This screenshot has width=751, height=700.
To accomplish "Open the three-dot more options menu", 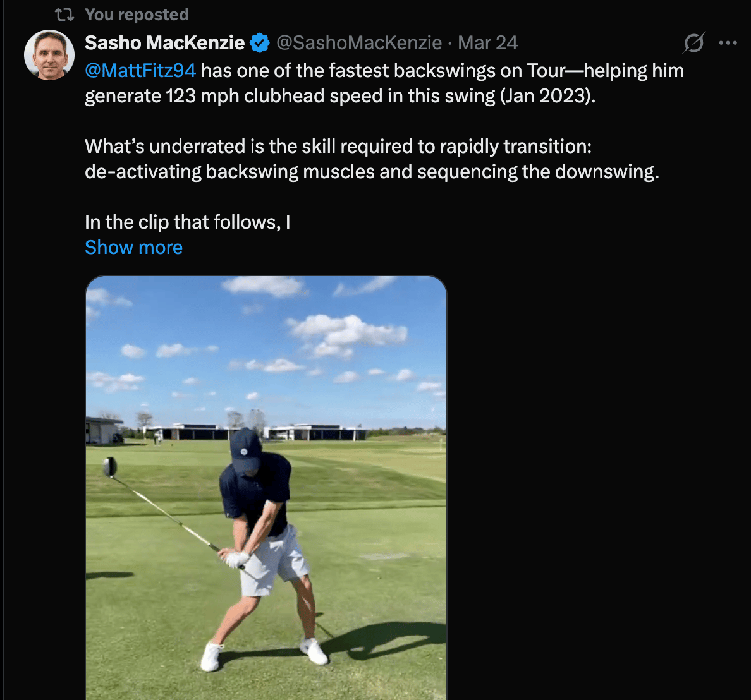I will pyautogui.click(x=728, y=43).
